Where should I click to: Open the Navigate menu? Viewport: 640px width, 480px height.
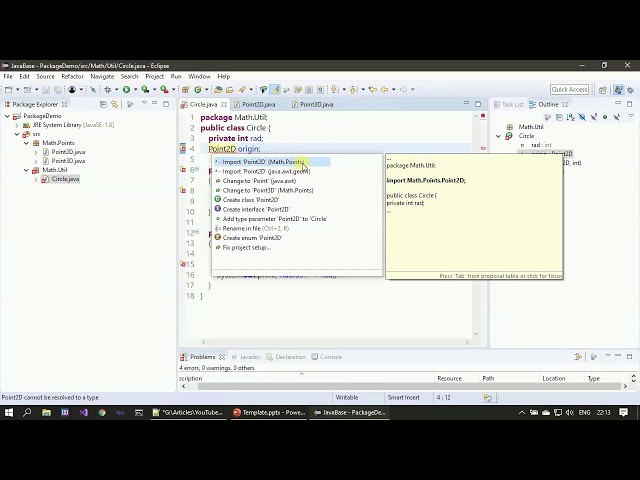(102, 76)
